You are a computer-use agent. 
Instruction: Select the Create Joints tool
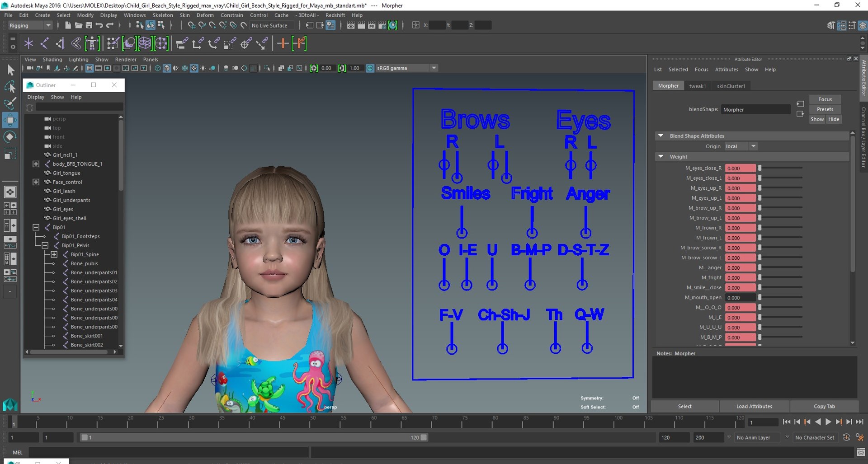pyautogui.click(x=44, y=43)
